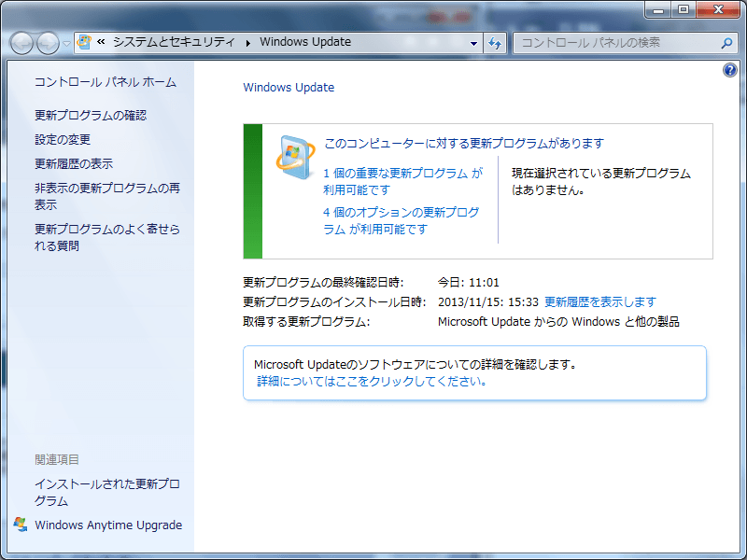This screenshot has width=747, height=560.
Task: Close the Windows Update window
Action: (718, 9)
